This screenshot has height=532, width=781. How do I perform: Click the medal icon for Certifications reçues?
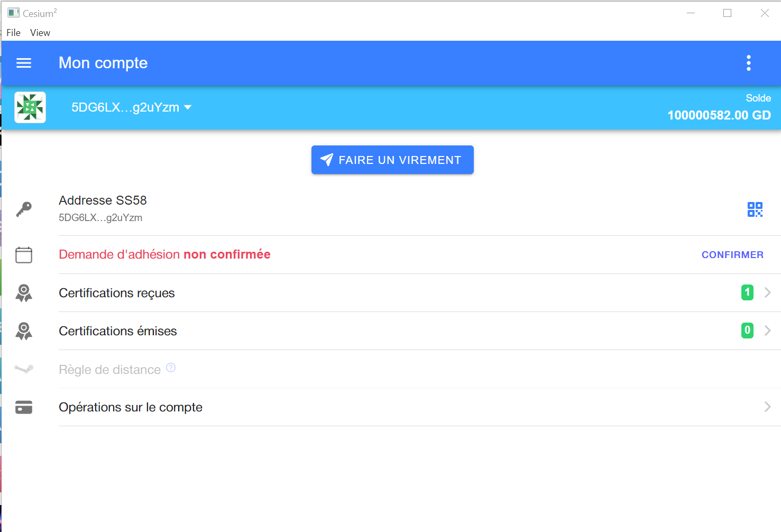click(24, 293)
